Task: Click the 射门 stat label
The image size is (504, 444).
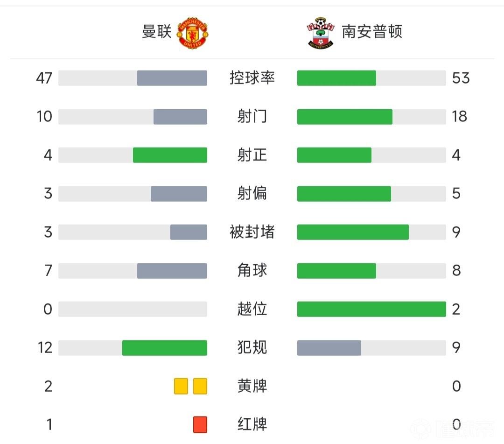Action: click(252, 116)
